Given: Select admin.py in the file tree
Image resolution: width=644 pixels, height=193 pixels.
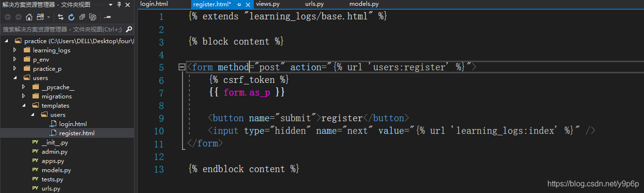Looking at the screenshot, I should 54,151.
